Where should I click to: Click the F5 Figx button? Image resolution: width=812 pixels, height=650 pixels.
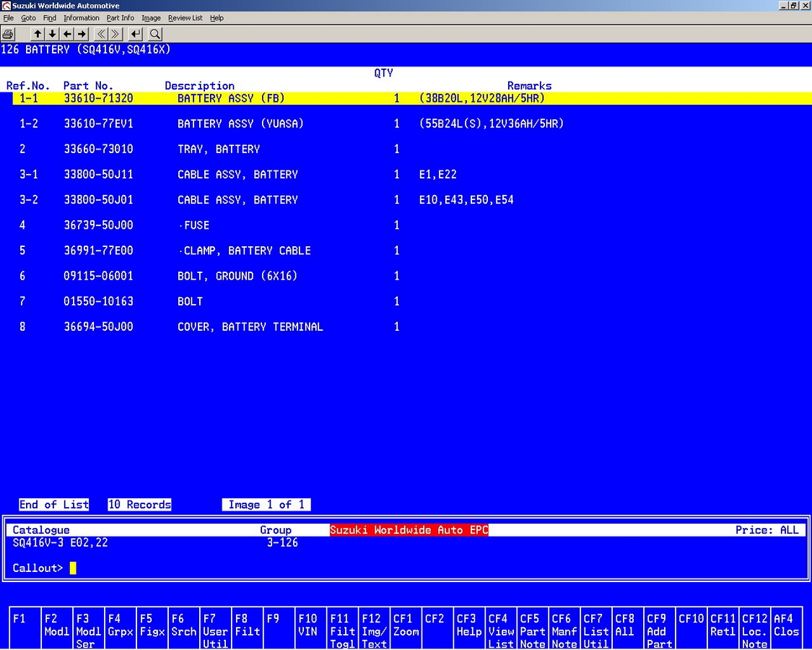tap(152, 628)
